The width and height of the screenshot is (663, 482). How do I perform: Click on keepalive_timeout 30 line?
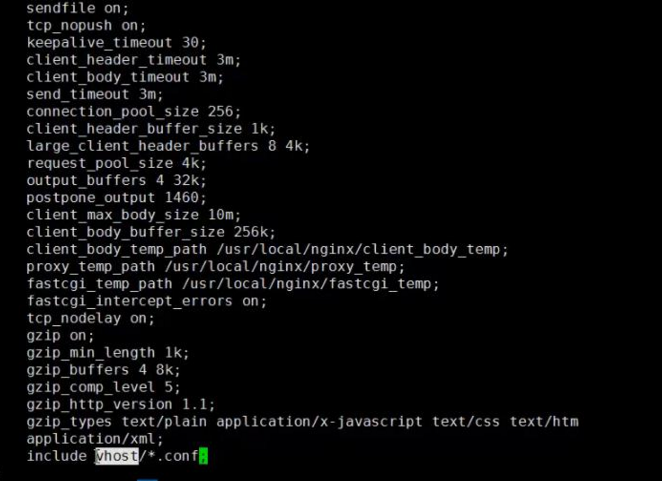click(117, 42)
